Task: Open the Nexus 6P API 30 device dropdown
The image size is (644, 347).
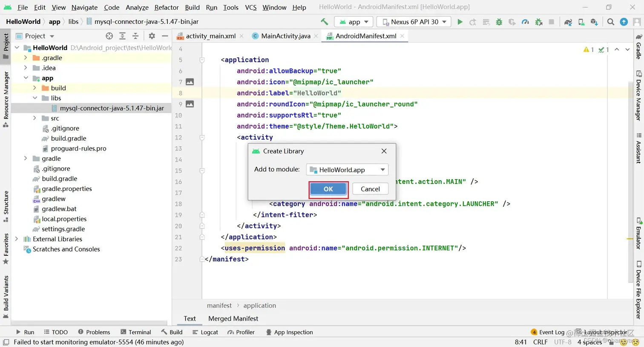Action: click(414, 22)
